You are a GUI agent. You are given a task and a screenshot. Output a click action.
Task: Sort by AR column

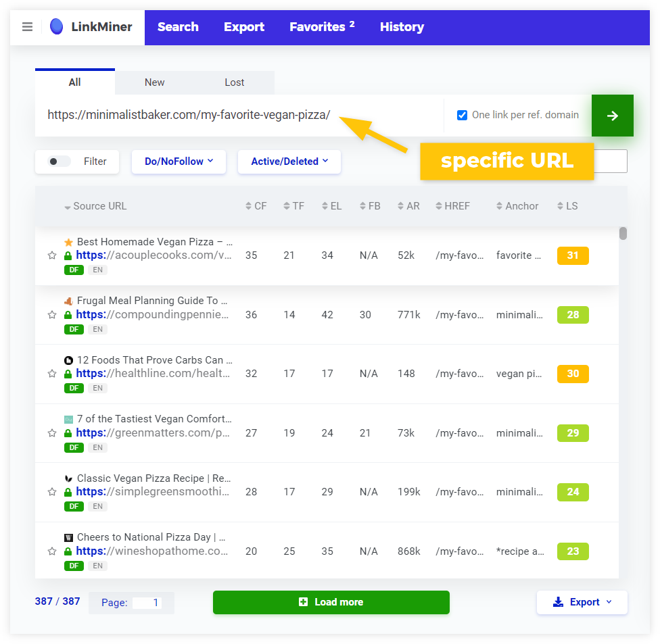408,206
